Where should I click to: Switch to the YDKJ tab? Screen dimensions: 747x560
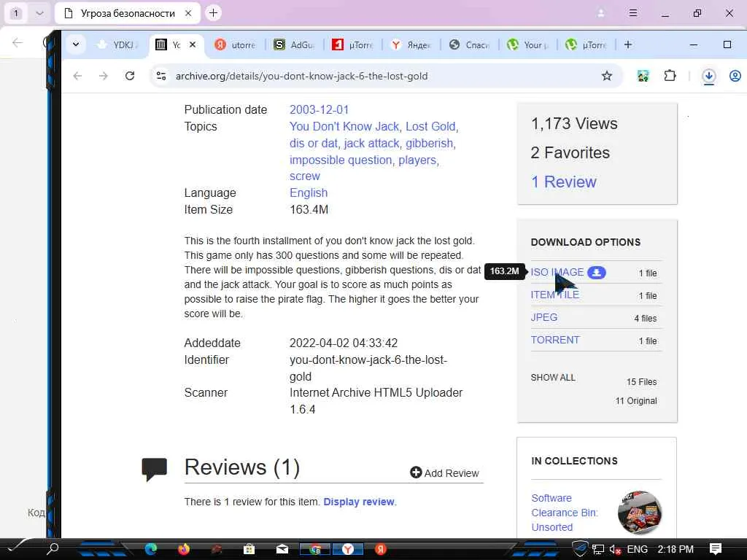click(119, 44)
